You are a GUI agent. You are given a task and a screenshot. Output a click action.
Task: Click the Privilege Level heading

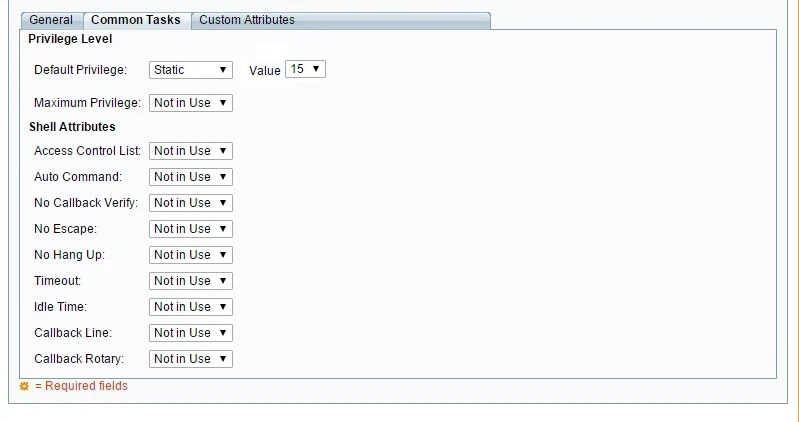pos(70,39)
